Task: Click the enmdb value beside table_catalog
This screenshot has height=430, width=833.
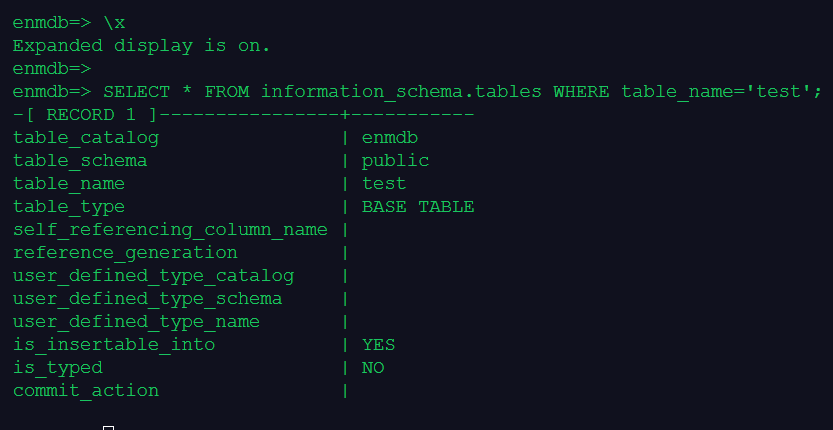Action: pyautogui.click(x=390, y=137)
